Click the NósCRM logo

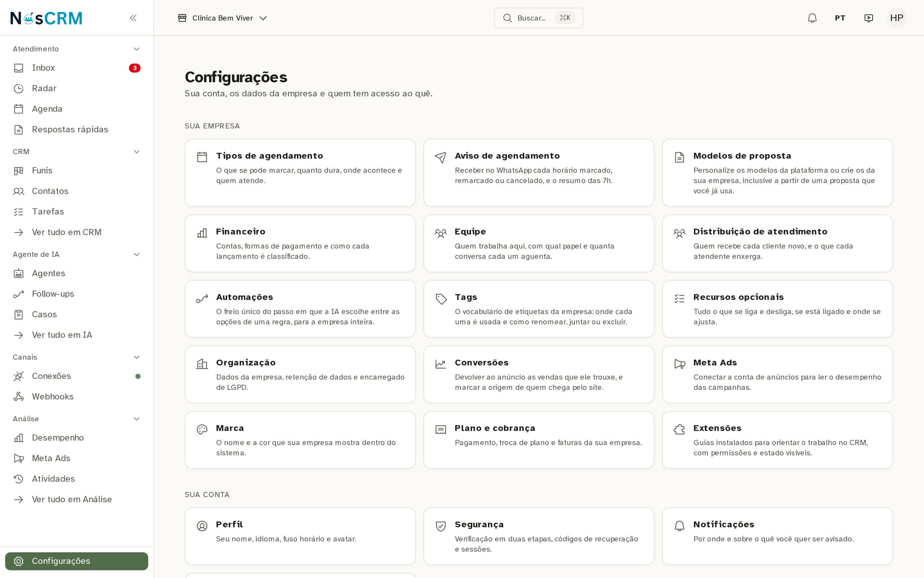click(46, 18)
